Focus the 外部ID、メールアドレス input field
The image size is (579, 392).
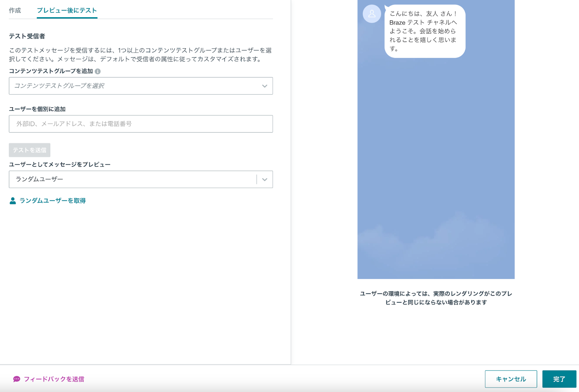141,124
